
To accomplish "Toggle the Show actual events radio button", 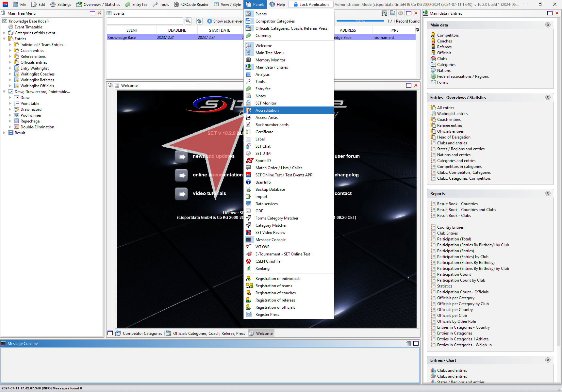I will pos(210,21).
